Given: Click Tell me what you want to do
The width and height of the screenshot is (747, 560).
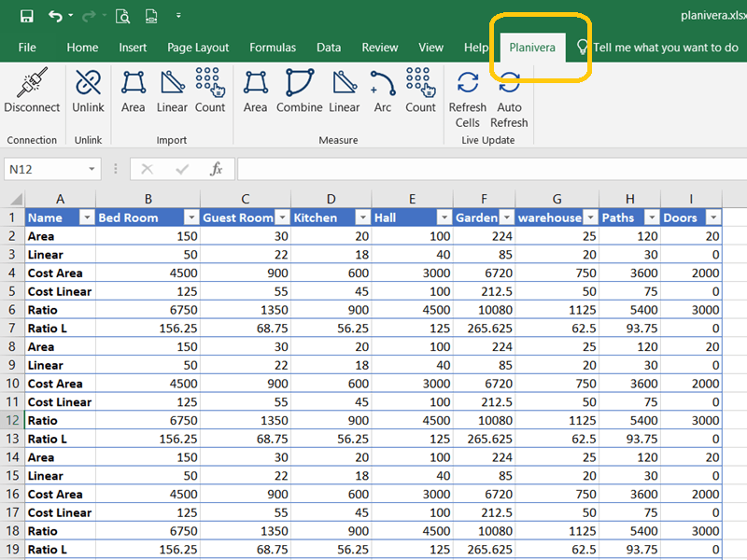Looking at the screenshot, I should coord(666,48).
